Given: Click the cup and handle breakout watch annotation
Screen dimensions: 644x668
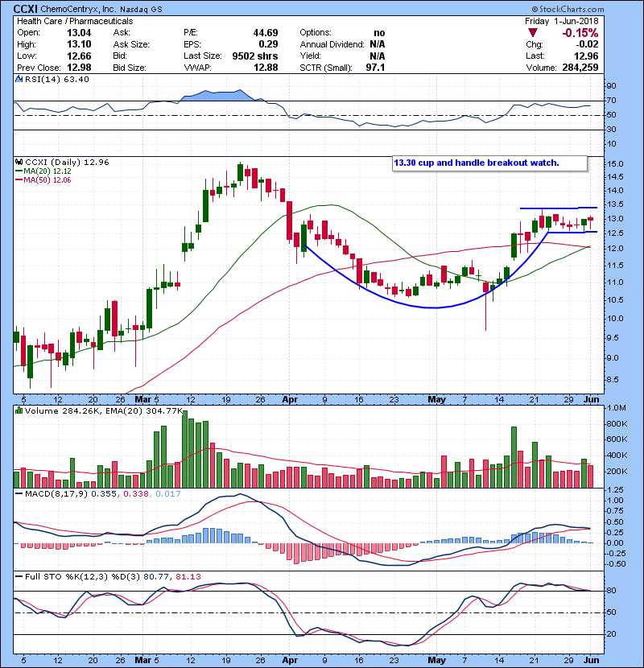Looking at the screenshot, I should pos(476,163).
